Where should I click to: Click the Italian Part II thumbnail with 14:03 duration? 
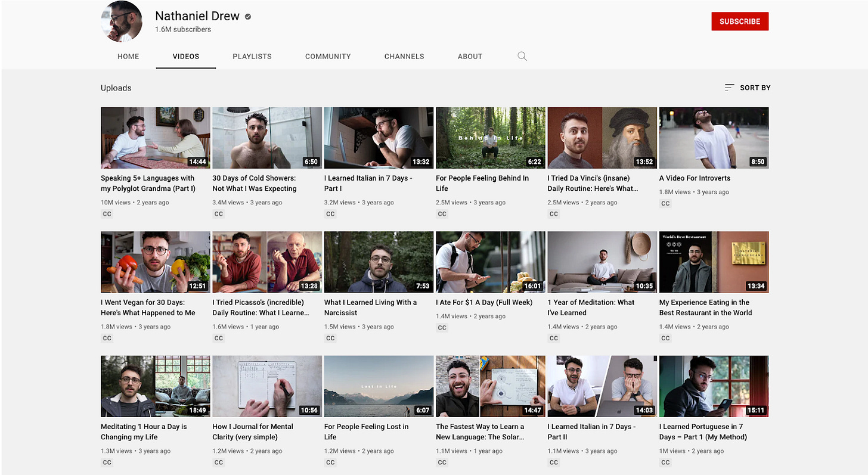point(602,386)
